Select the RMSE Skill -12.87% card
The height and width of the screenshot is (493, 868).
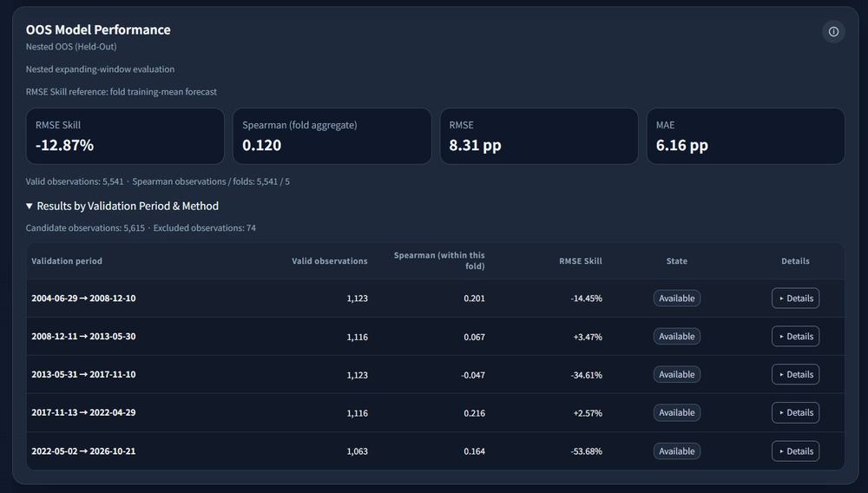click(125, 136)
